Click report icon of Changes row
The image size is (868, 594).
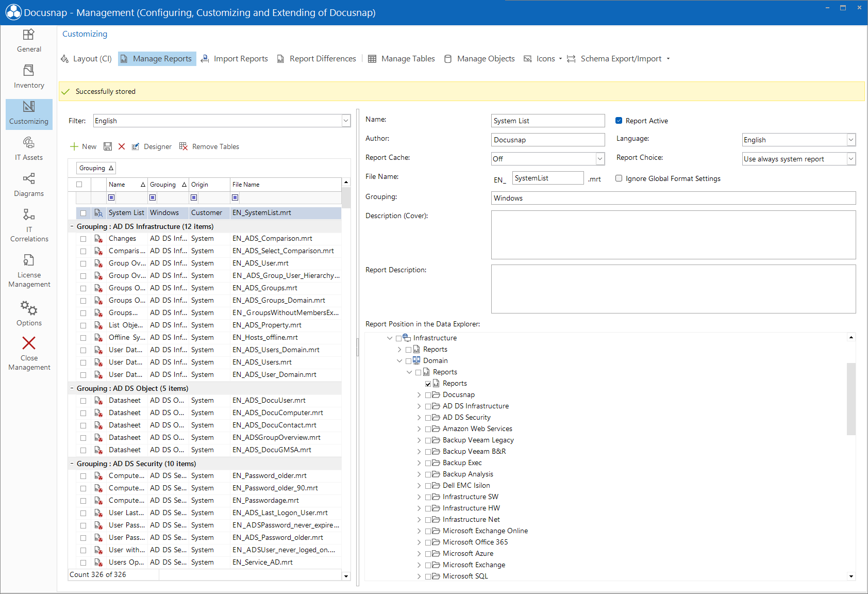coord(98,239)
